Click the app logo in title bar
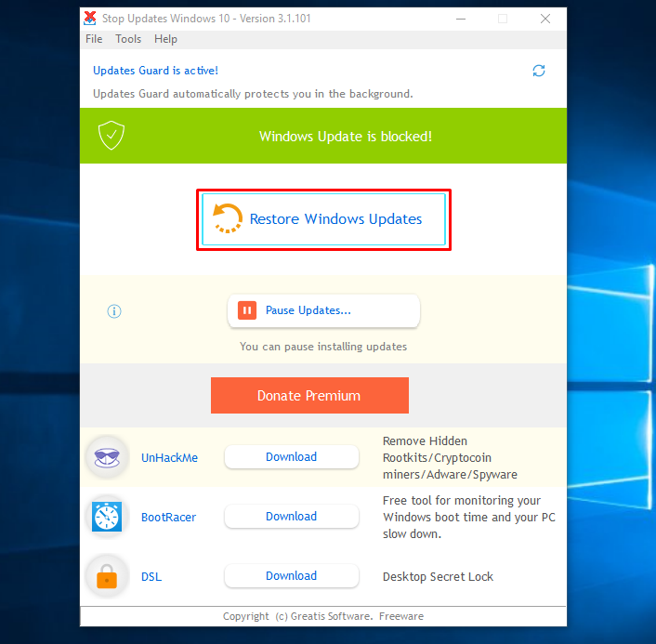The height and width of the screenshot is (644, 656). [90, 18]
